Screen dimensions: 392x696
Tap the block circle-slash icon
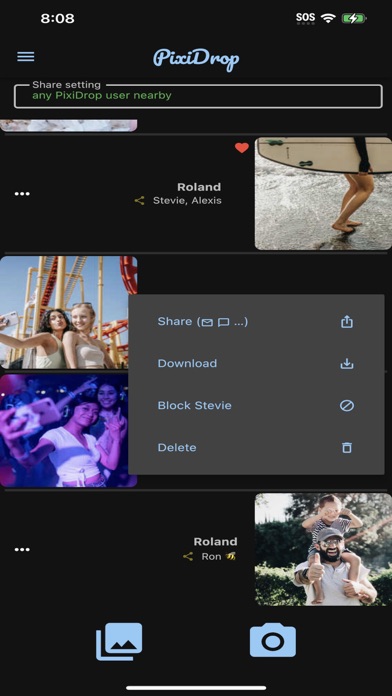coord(347,406)
